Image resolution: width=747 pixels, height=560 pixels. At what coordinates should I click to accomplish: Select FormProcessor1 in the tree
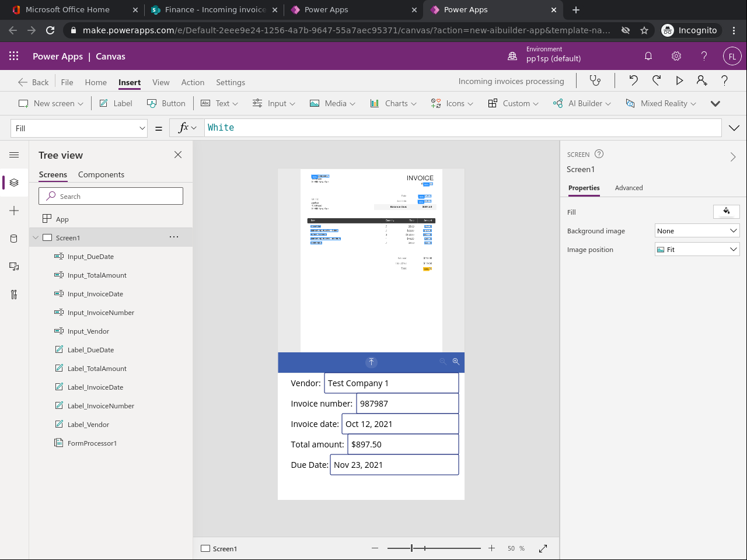(92, 443)
